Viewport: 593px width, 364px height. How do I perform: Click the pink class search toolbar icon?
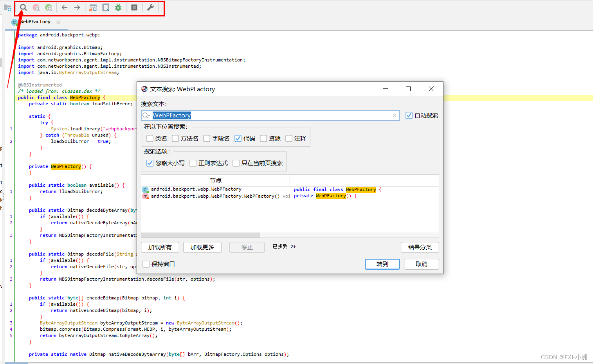pyautogui.click(x=36, y=7)
